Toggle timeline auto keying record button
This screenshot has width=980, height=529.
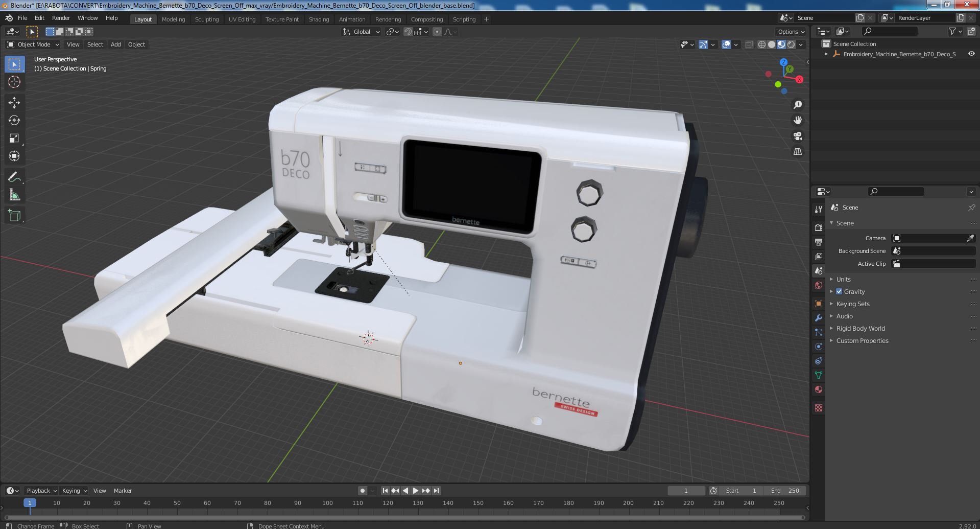[363, 491]
